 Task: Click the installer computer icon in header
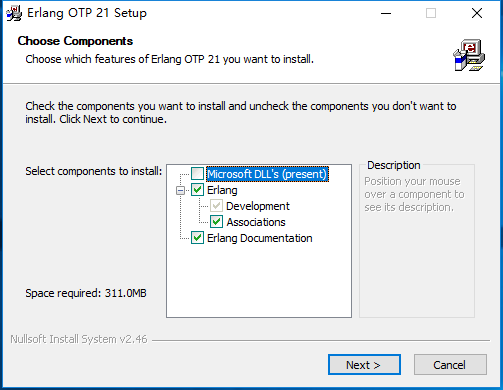(x=469, y=55)
